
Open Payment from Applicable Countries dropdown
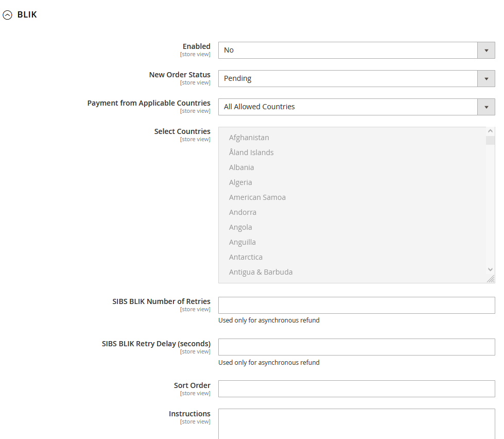coord(356,107)
